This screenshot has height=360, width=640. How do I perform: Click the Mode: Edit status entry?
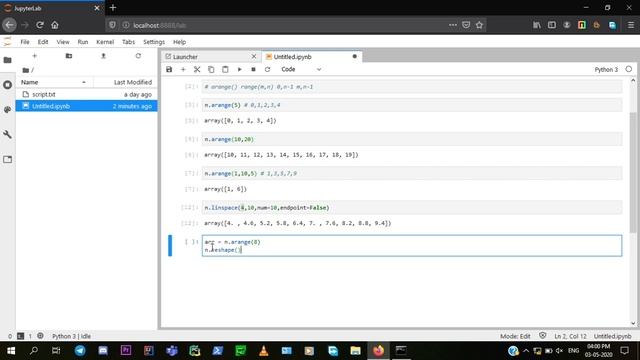click(x=515, y=336)
